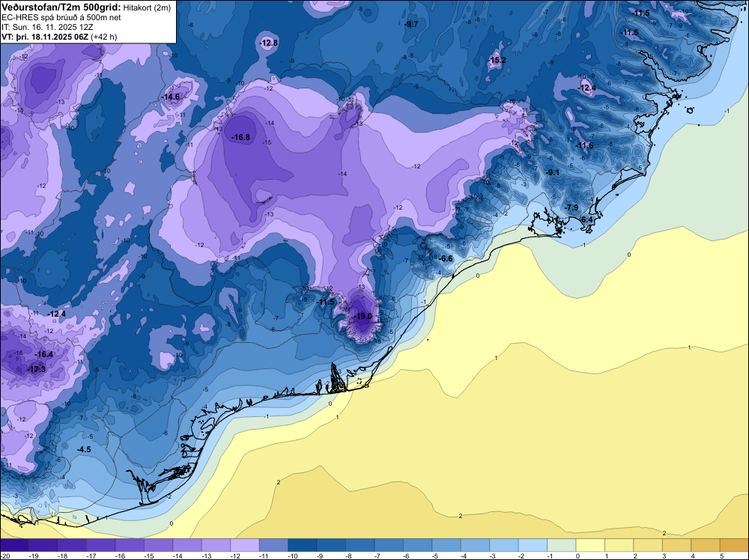749x560 pixels.
Task: Select the legend swatch starting at -17
Action: (x=101, y=545)
